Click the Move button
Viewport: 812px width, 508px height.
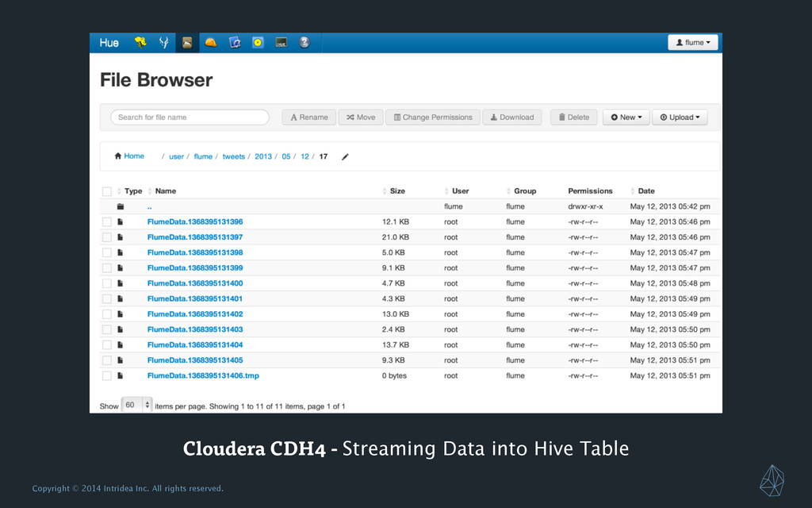coord(361,117)
